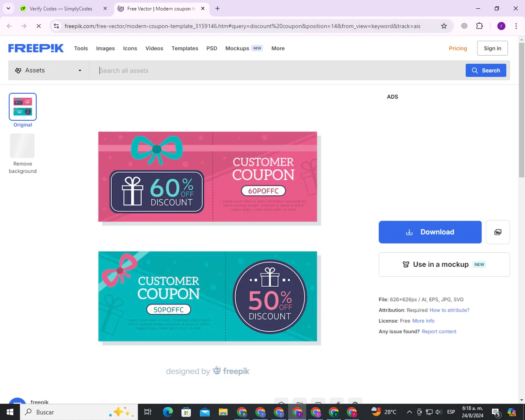Open the network icon in system tray
The width and height of the screenshot is (525, 420).
[x=429, y=412]
